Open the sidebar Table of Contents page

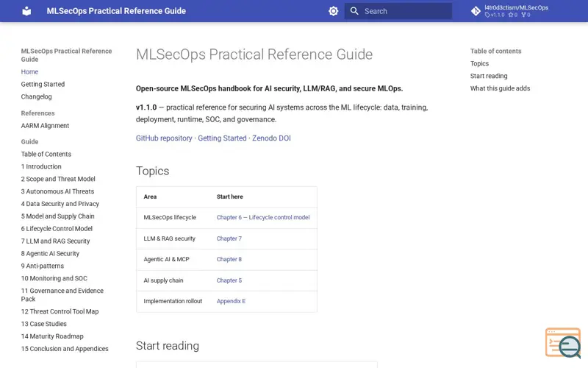(46, 154)
